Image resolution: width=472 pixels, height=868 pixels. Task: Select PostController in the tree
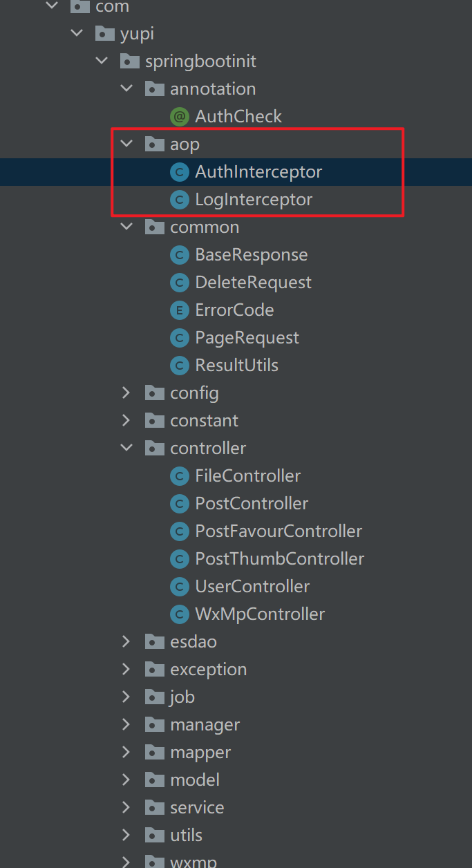(252, 504)
